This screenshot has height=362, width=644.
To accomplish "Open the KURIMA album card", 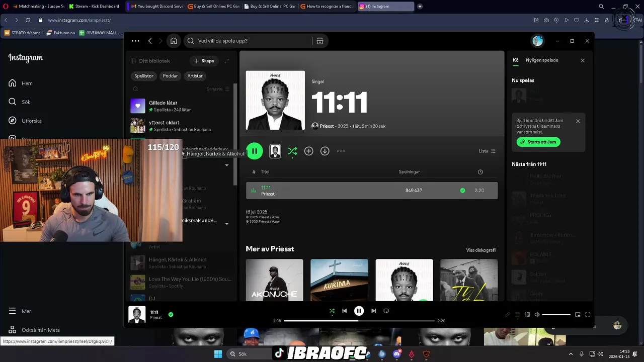I will (x=339, y=280).
